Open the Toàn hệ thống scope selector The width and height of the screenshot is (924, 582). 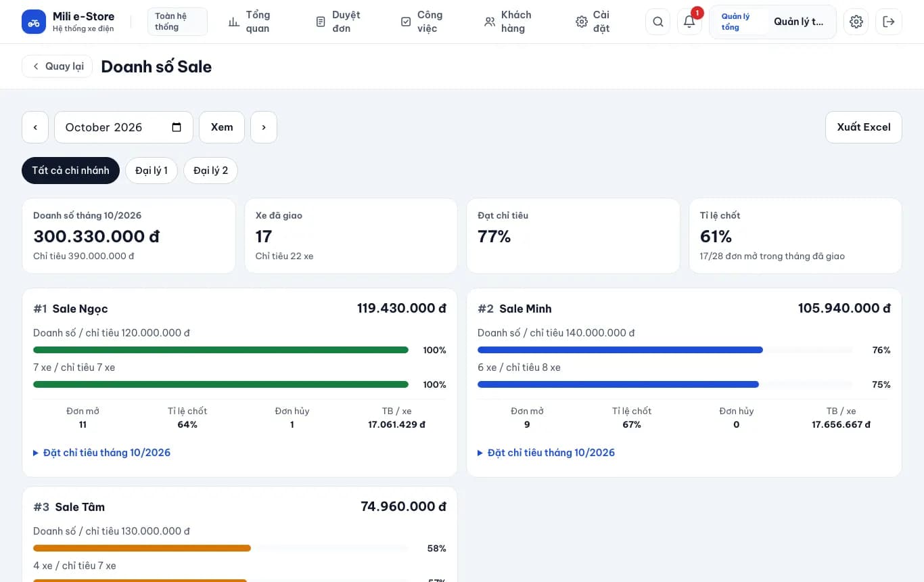177,22
